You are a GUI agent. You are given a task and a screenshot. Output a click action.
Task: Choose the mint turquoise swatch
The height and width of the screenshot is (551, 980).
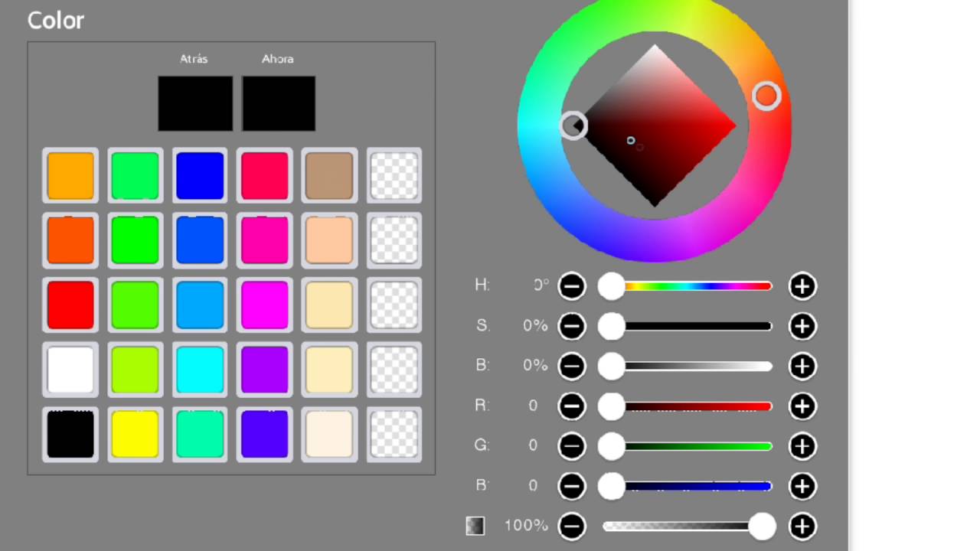(x=200, y=434)
